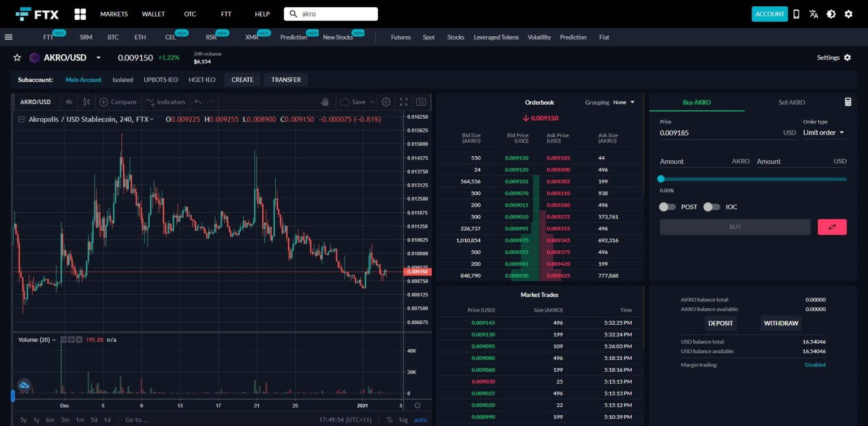
Task: Toggle auto scale on the chart
Action: tap(420, 420)
